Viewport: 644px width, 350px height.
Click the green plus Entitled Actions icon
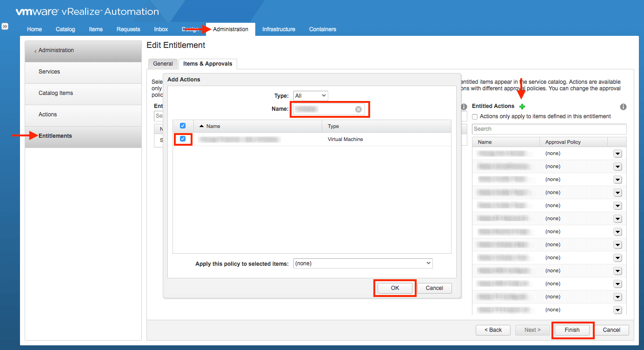click(x=522, y=107)
